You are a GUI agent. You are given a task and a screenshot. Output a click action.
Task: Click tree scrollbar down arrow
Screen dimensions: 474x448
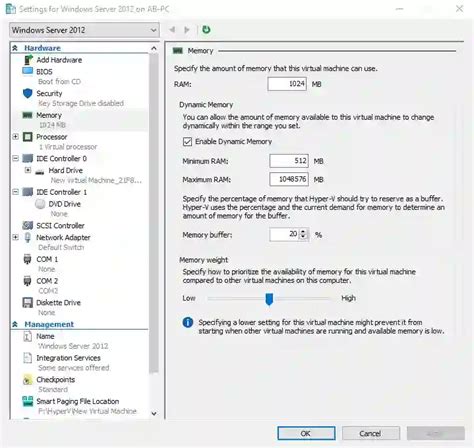154,413
